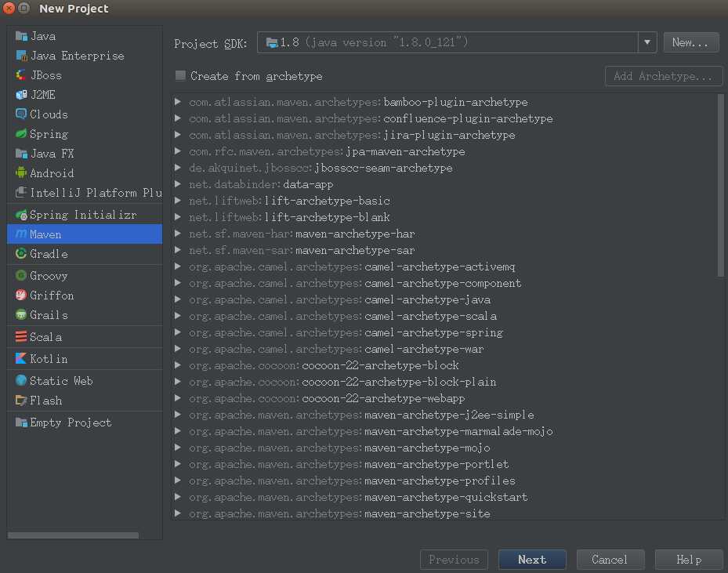Select maven-archetype-marmalade-mojo entry
The width and height of the screenshot is (728, 573).
pyautogui.click(x=371, y=431)
